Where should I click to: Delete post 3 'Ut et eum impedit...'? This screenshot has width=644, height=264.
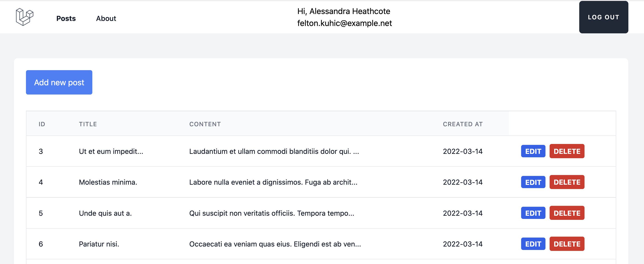pos(567,151)
